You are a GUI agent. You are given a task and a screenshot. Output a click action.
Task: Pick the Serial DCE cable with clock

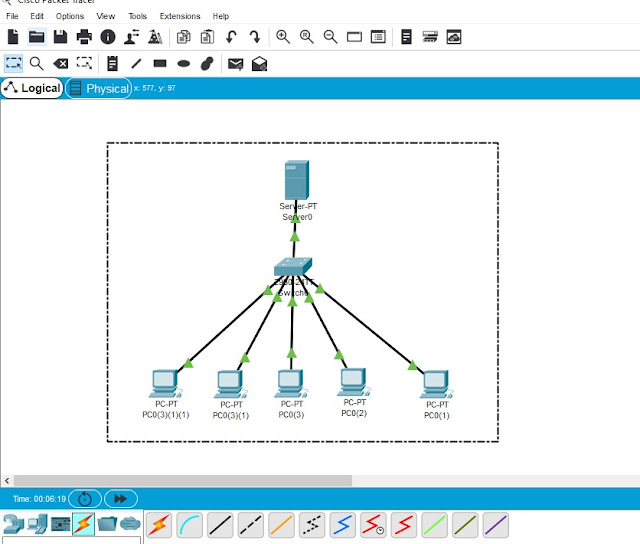click(373, 525)
